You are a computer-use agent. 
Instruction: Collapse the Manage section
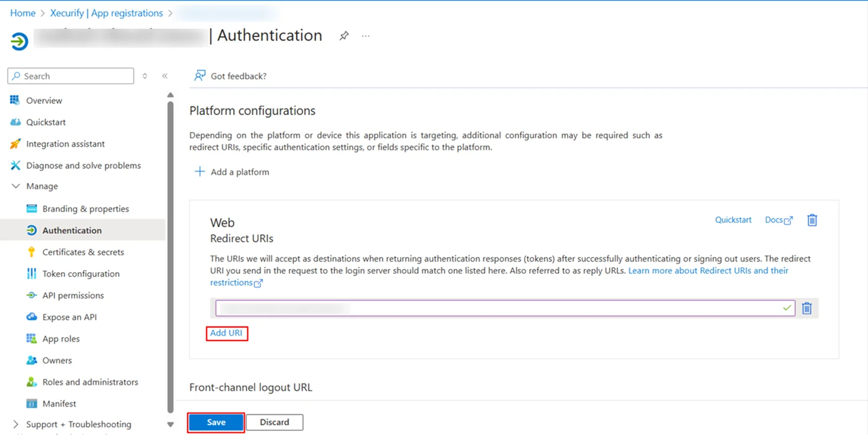pyautogui.click(x=15, y=186)
